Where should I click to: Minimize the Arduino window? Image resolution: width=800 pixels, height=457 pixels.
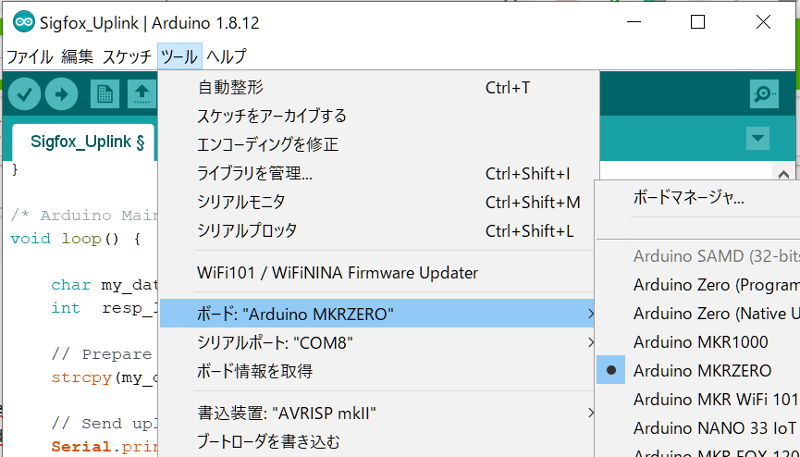coord(634,22)
